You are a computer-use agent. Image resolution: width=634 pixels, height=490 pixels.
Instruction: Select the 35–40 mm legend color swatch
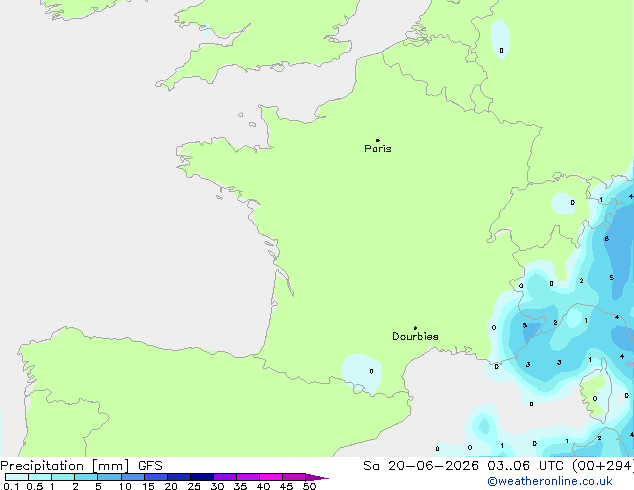pos(248,477)
